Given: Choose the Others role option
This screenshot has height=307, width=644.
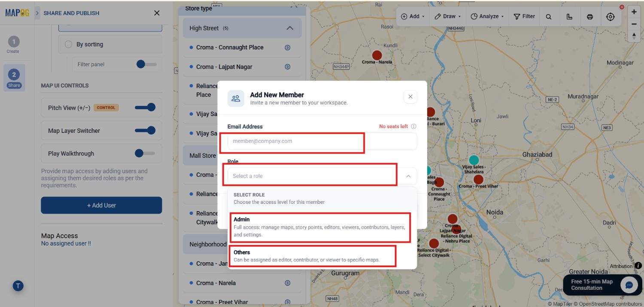Looking at the screenshot, I should tap(322, 256).
